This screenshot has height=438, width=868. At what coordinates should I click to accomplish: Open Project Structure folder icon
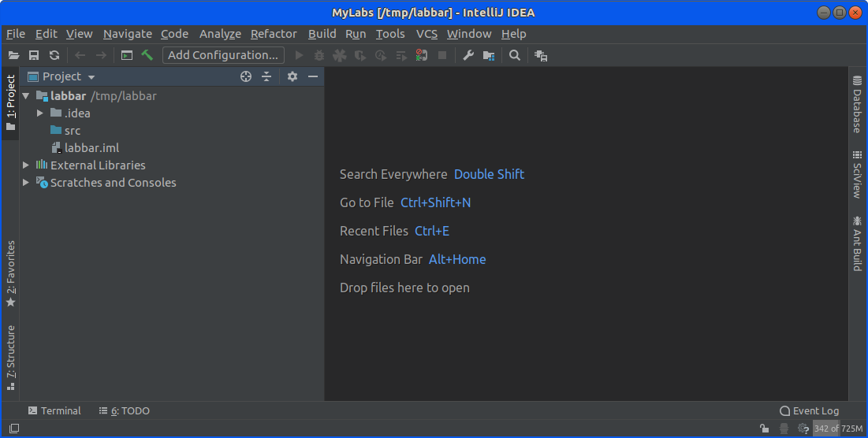[x=489, y=55]
